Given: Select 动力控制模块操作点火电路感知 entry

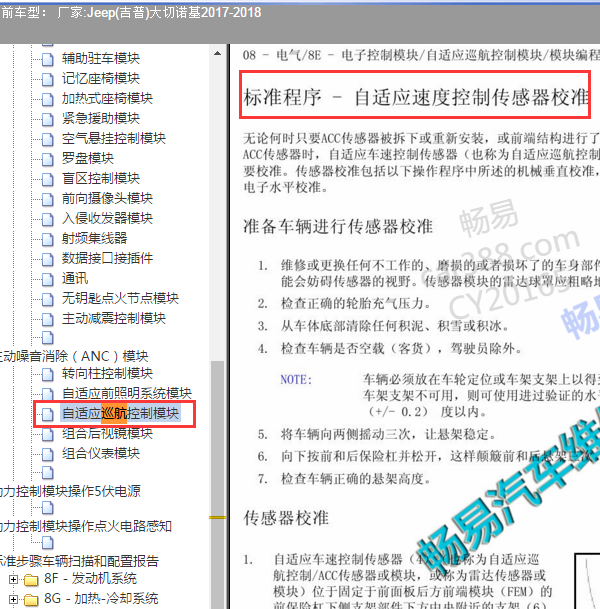Looking at the screenshot, I should pos(86,526).
